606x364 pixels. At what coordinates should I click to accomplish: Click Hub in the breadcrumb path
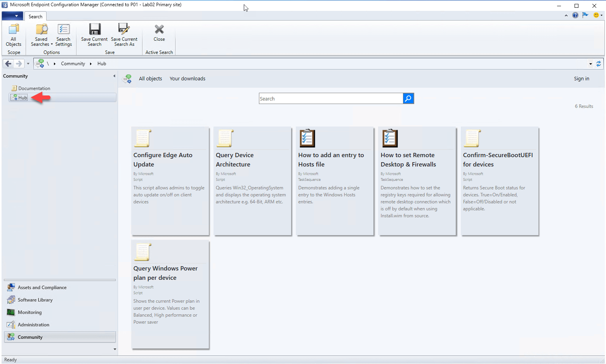[102, 64]
